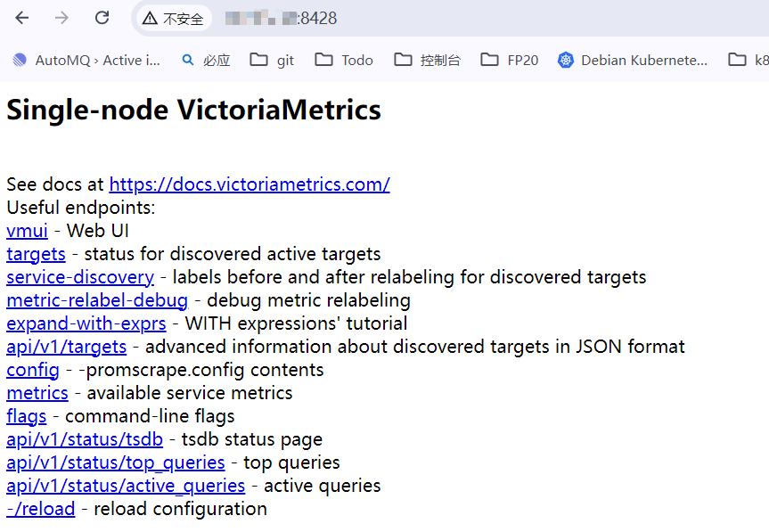The width and height of the screenshot is (769, 532).
Task: Open the vmui Web UI link
Action: (27, 231)
